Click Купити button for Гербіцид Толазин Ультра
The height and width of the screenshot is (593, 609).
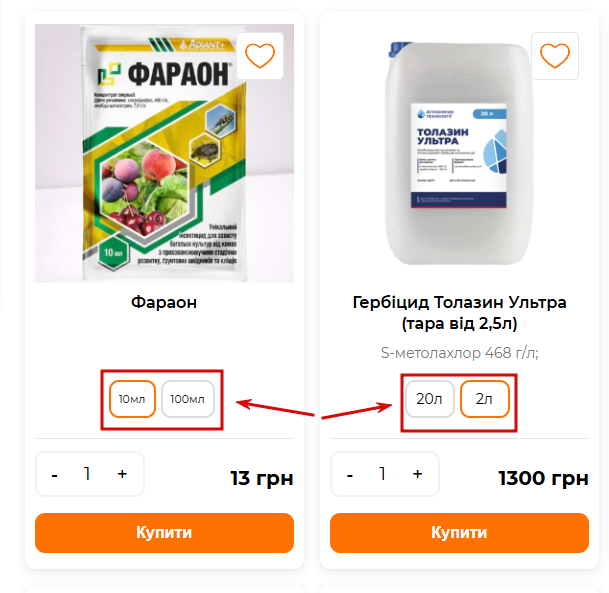(x=459, y=533)
